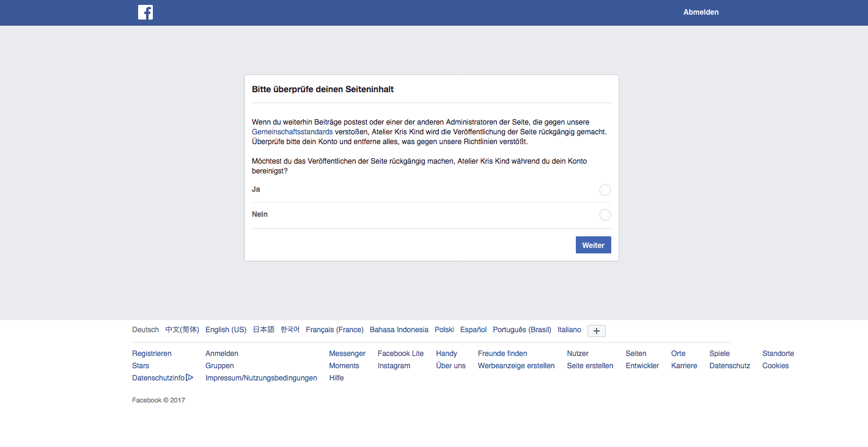Open the Impressum/Nutzungsbedingungen footer link
This screenshot has width=868, height=447.
coord(261,378)
